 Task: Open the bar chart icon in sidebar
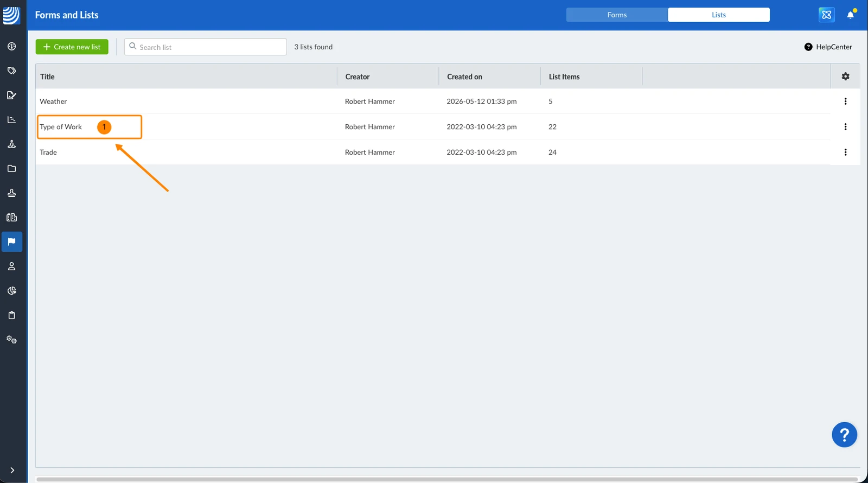pyautogui.click(x=11, y=120)
